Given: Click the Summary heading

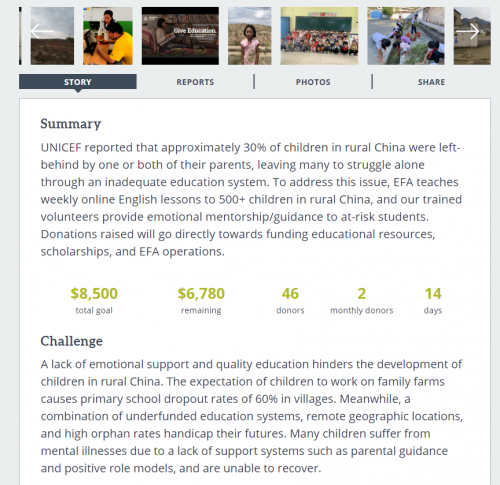Looking at the screenshot, I should click(71, 124).
